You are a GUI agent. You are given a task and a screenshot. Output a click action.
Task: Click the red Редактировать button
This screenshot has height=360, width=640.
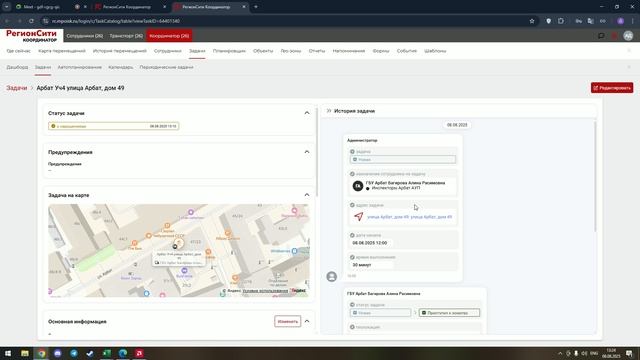[x=612, y=88]
